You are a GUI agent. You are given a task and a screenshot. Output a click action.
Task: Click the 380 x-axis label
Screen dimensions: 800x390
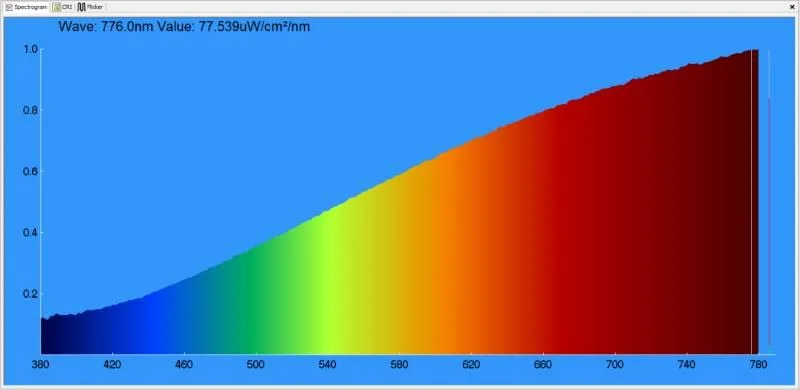click(40, 364)
